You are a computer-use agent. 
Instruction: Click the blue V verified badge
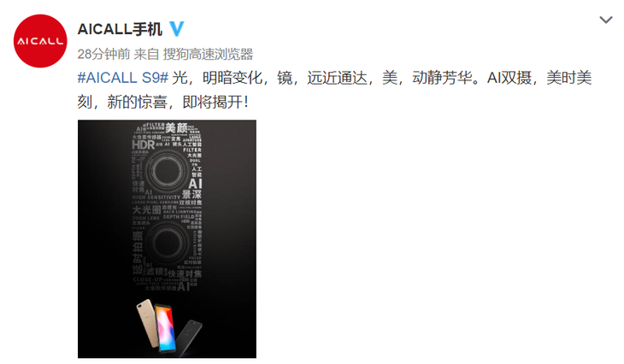click(x=176, y=29)
